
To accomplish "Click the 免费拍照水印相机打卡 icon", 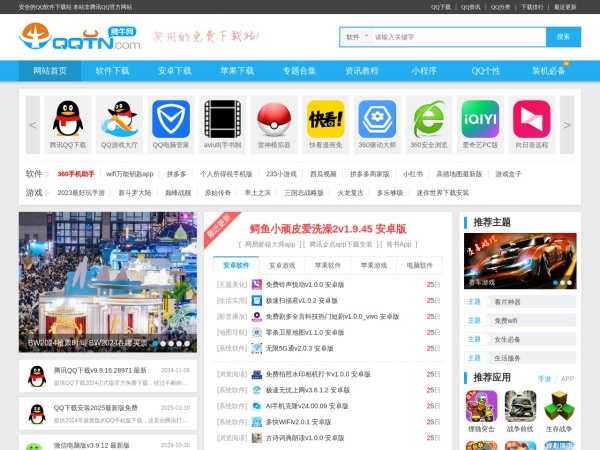I will (257, 374).
